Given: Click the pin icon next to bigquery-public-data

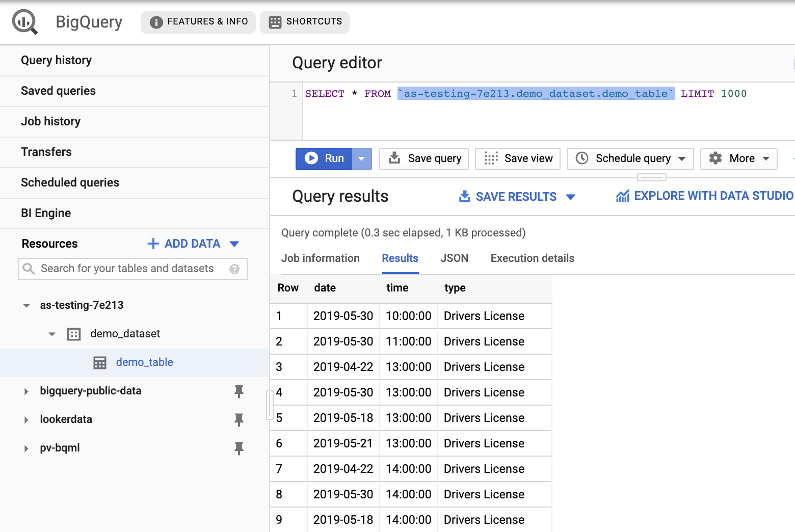Looking at the screenshot, I should click(238, 391).
